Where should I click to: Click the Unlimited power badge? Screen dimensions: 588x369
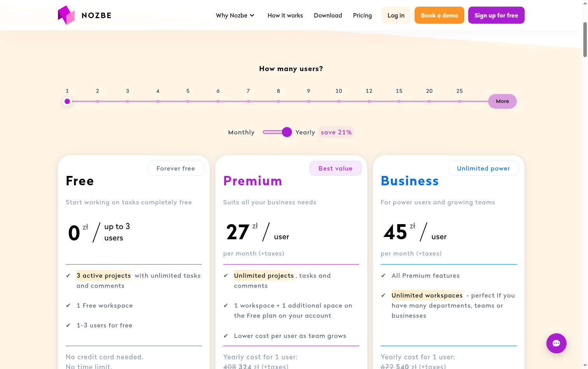[483, 168]
